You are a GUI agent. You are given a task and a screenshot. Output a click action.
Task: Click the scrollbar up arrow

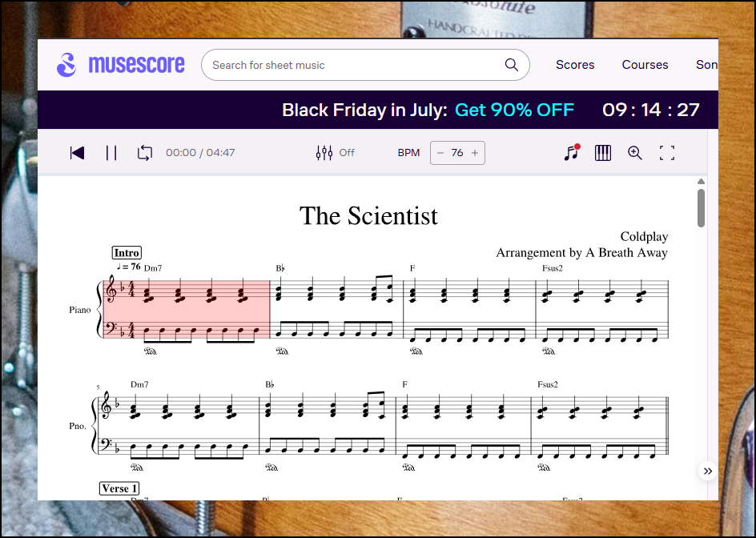pyautogui.click(x=701, y=181)
